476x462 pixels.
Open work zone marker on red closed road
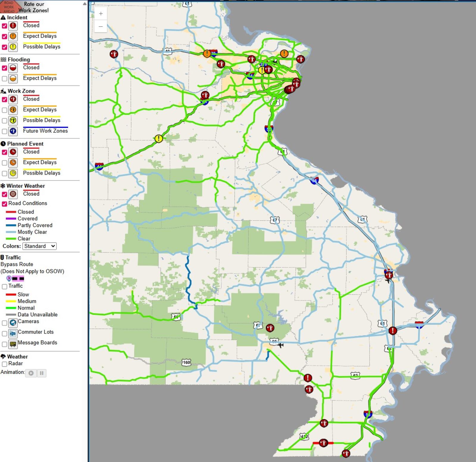pos(323,443)
